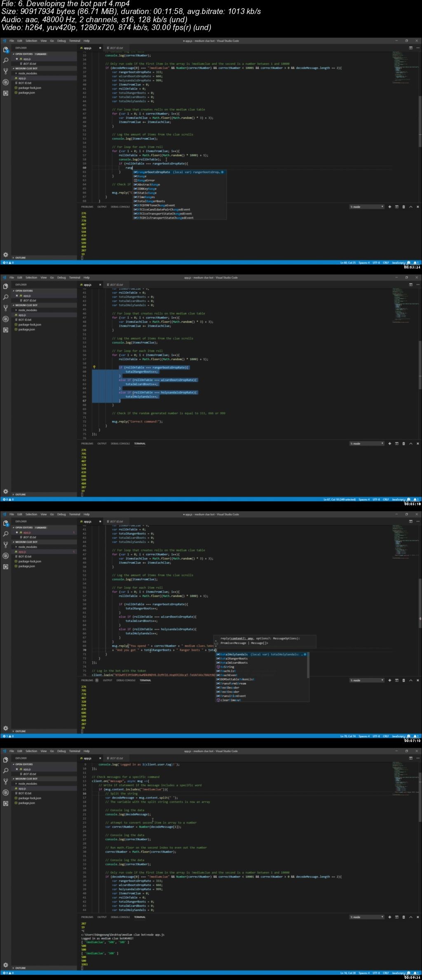Viewport: 422px width, 980px height.
Task: Collapse OPEN EDITORS in the 00:09:34 frame
Action: 44,764
